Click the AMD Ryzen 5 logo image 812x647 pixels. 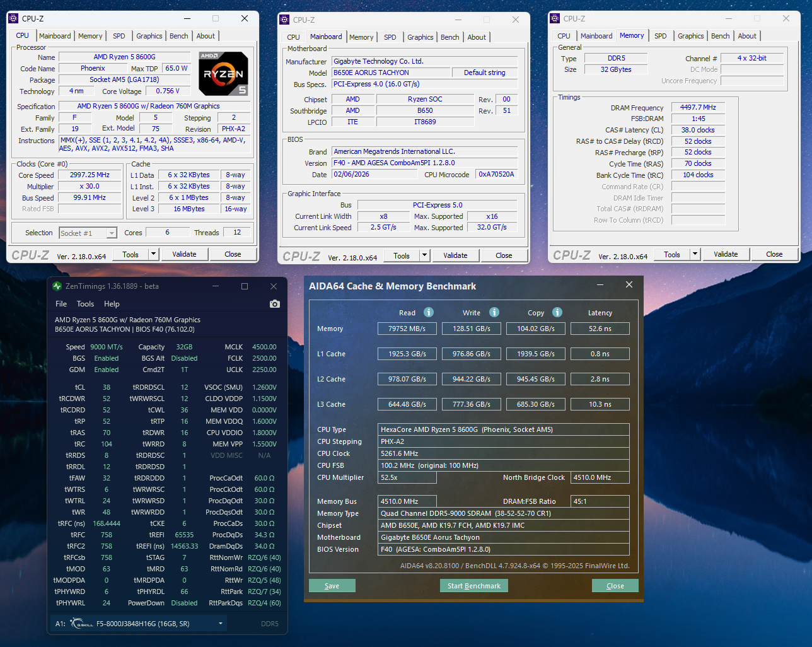click(x=224, y=74)
